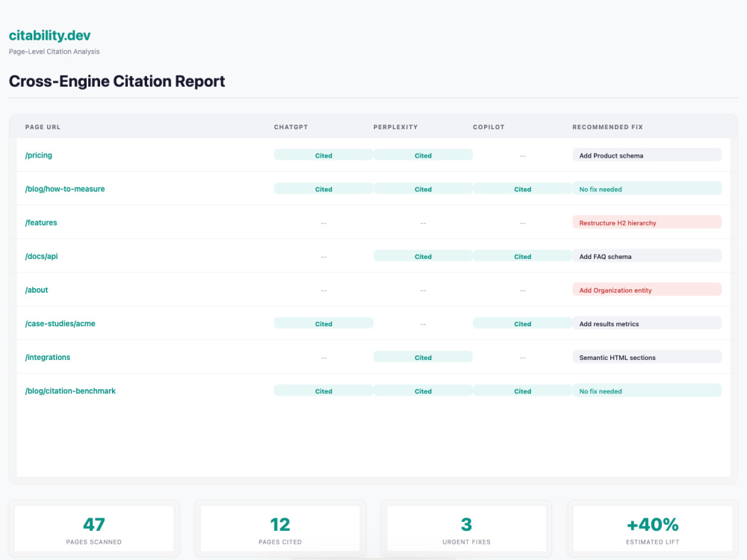Open the /about page link
This screenshot has width=747, height=560.
[37, 290]
